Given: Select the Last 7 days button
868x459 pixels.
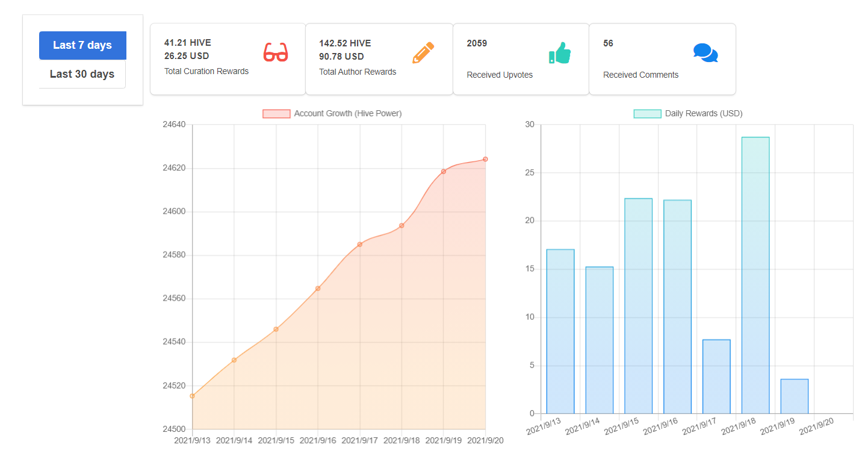Looking at the screenshot, I should [82, 45].
